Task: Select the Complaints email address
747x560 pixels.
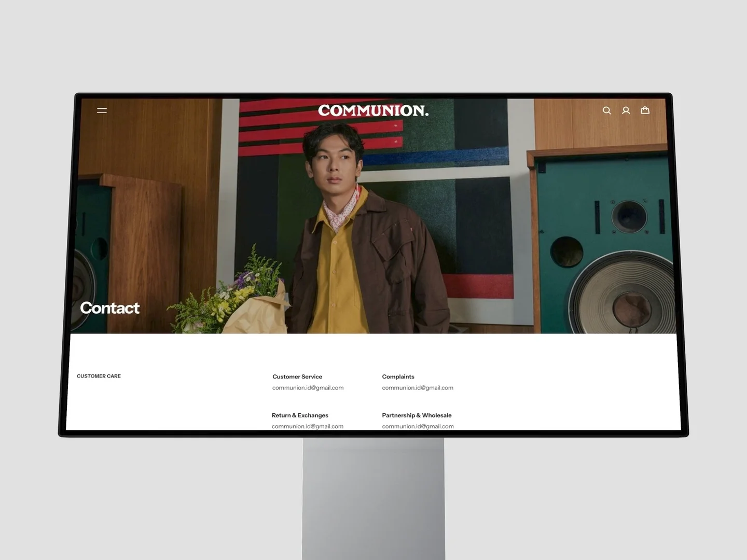Action: [x=418, y=388]
